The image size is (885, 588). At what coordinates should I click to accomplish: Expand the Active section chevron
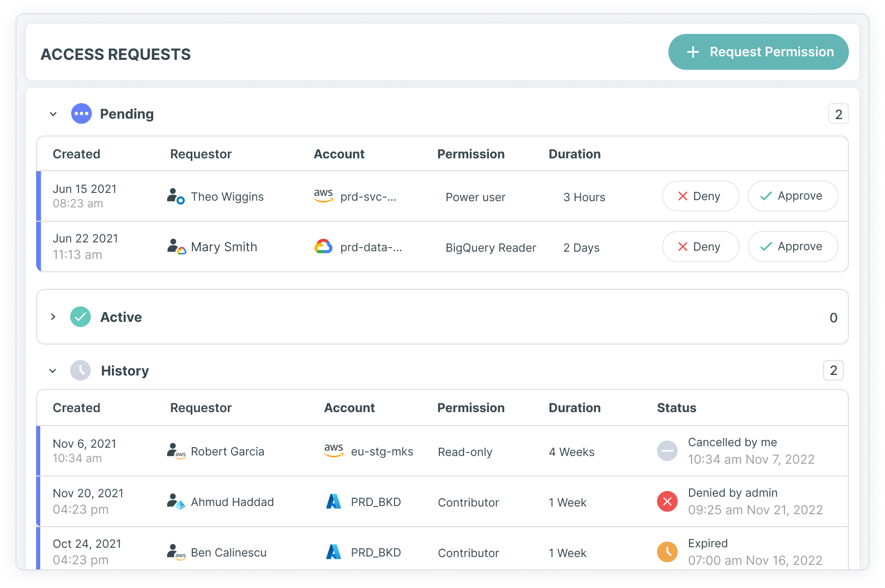click(x=53, y=317)
